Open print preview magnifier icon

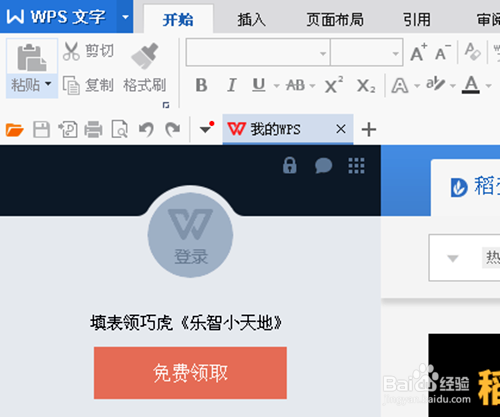pyautogui.click(x=119, y=129)
